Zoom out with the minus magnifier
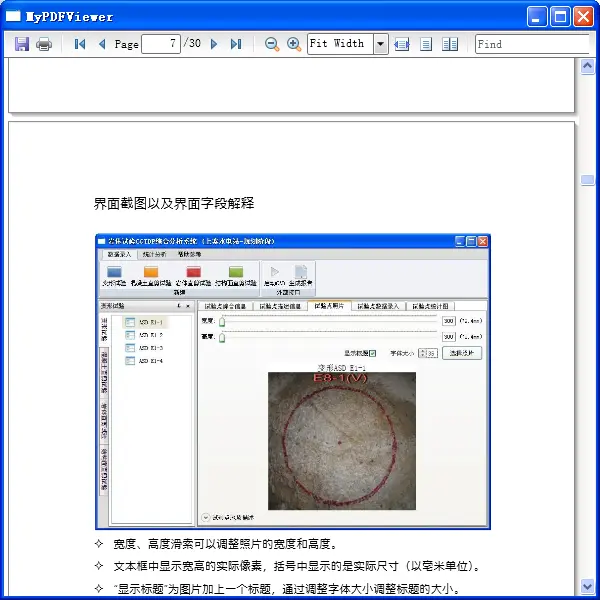 pyautogui.click(x=272, y=44)
